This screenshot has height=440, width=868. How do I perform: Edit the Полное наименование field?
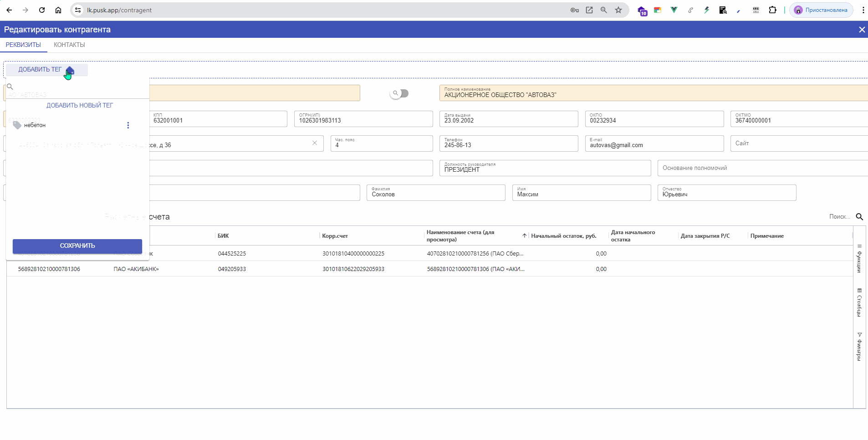click(654, 93)
